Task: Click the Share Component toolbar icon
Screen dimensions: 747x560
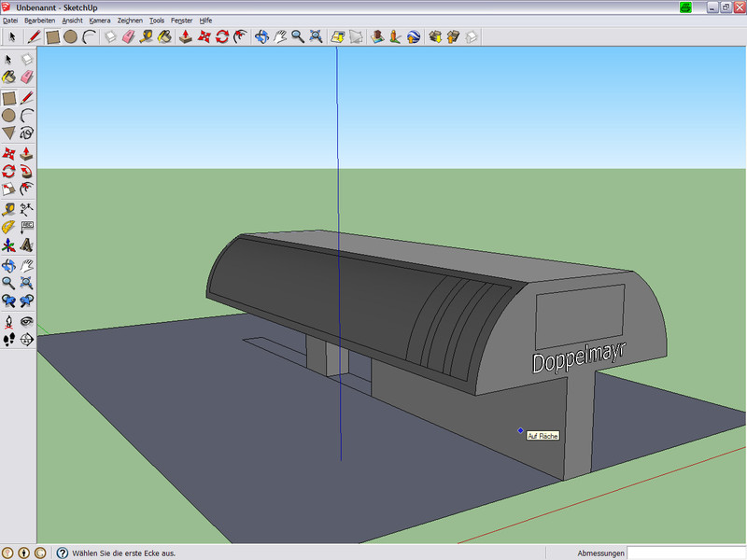Action: pos(472,36)
